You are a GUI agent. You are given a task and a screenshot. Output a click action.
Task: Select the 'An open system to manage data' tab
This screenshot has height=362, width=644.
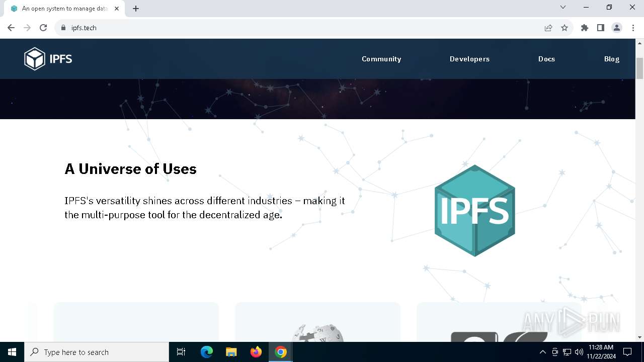(64, 9)
